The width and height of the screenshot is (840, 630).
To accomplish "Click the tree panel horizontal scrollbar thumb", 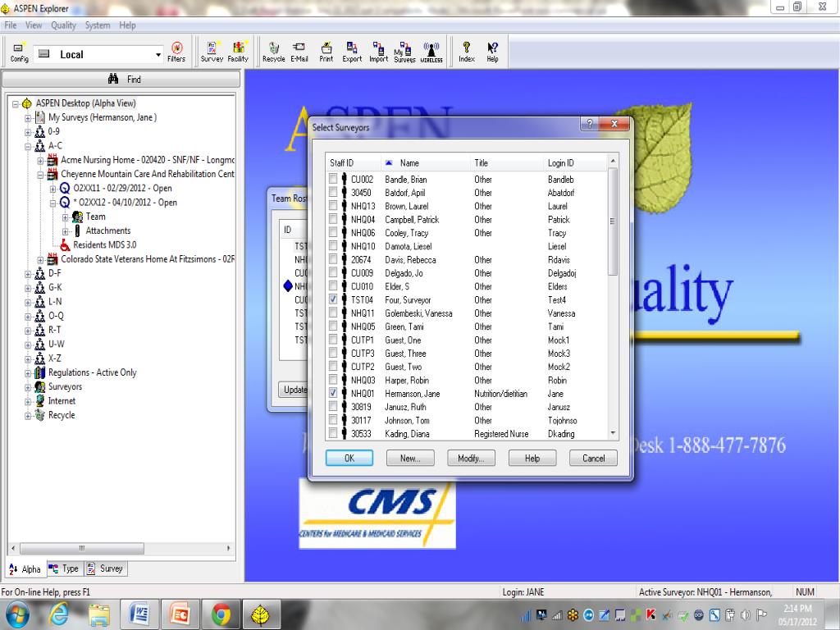I will 81,548.
